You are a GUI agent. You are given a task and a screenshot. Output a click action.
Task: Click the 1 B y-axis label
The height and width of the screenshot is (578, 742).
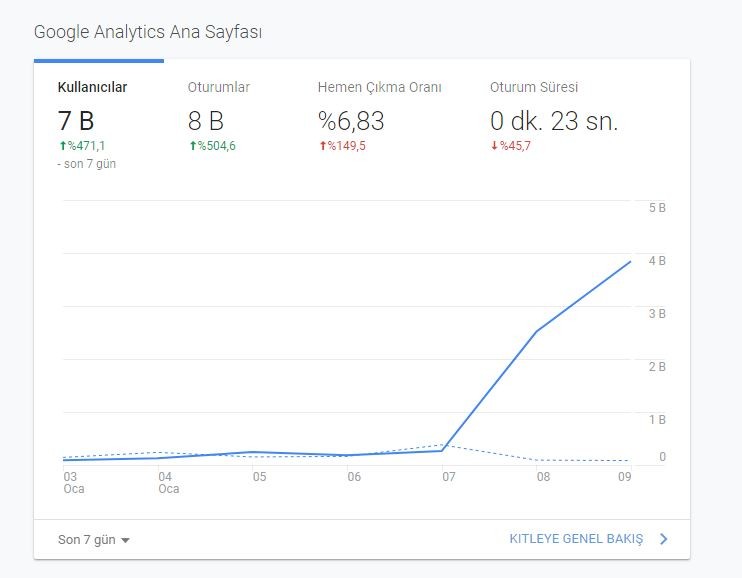click(657, 420)
